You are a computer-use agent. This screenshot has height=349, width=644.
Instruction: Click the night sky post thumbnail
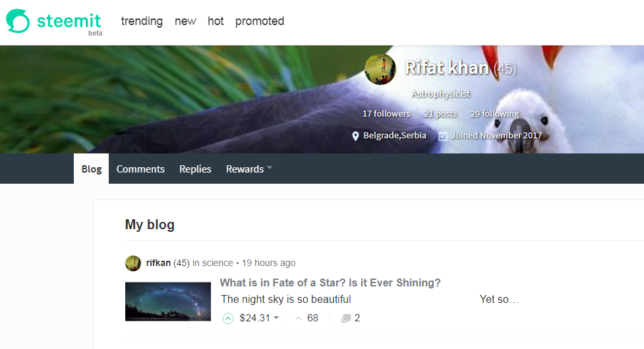pos(168,302)
